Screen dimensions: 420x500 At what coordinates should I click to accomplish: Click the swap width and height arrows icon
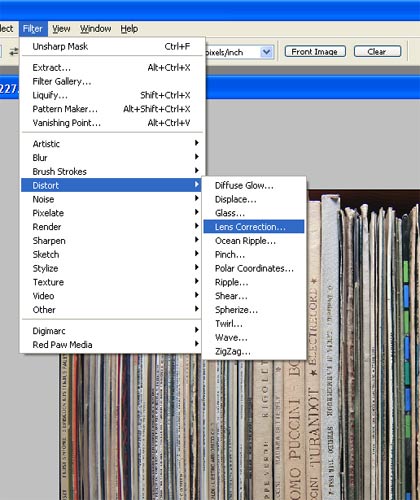click(x=14, y=52)
